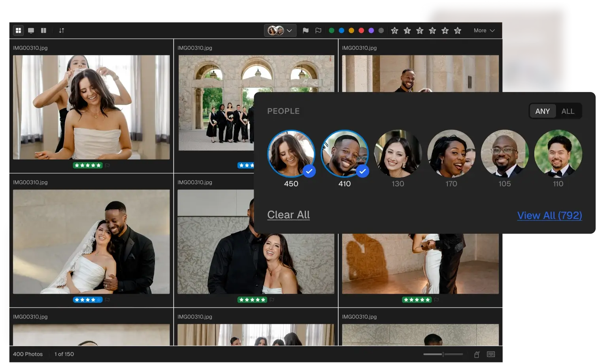Select the couple embracing on bench thumbnail
Screen dimensions: 613x364
point(91,242)
